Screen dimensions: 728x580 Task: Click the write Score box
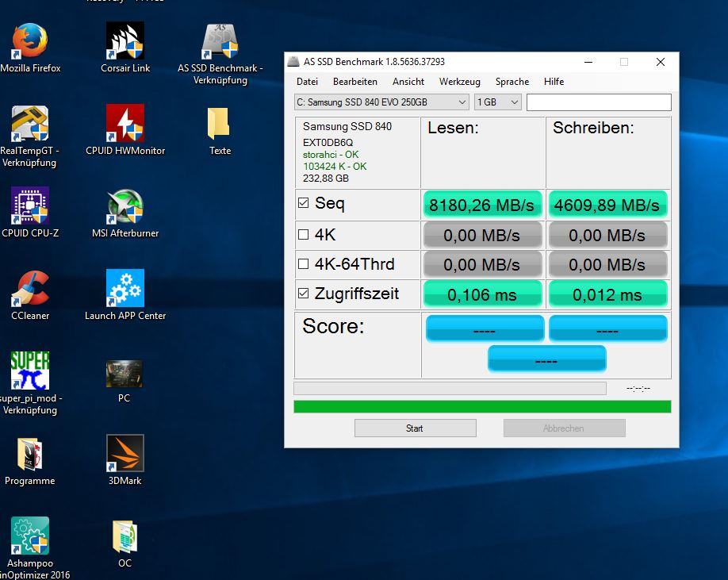click(607, 328)
